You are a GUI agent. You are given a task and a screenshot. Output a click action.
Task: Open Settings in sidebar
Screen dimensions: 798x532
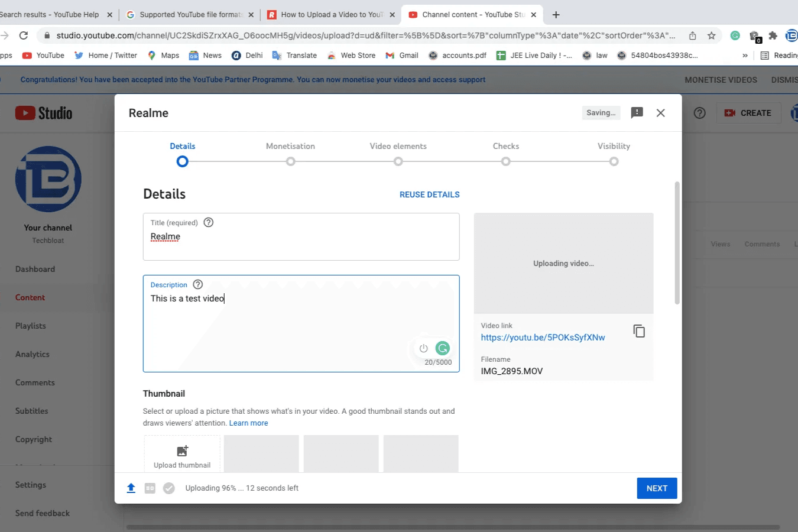[31, 485]
